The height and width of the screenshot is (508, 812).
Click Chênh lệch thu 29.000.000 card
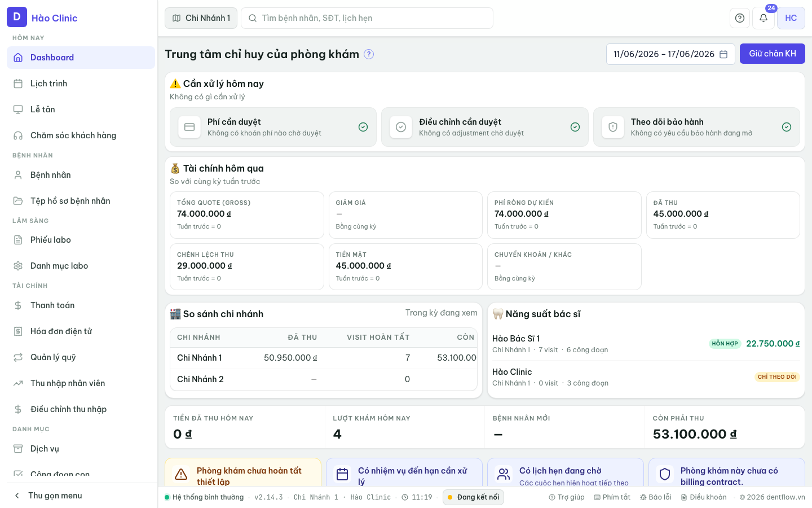[x=247, y=267]
